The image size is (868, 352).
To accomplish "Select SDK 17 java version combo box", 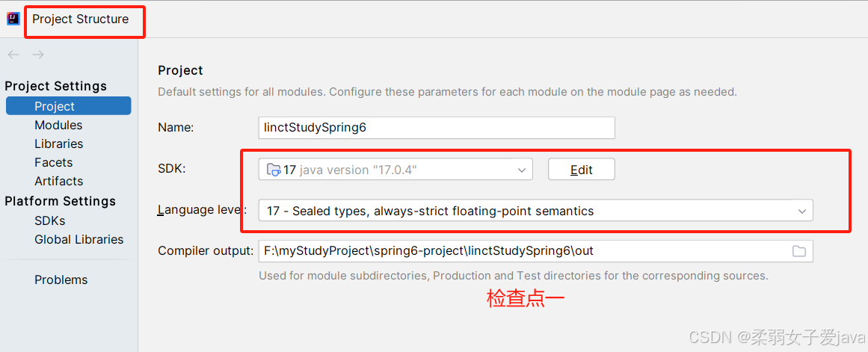I will click(395, 170).
